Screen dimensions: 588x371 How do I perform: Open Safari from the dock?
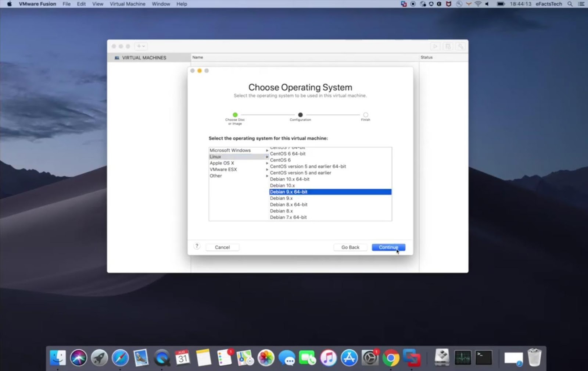tap(120, 357)
